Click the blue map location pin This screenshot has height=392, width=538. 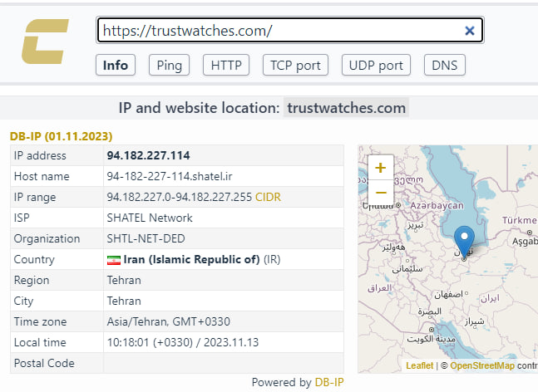coord(464,241)
